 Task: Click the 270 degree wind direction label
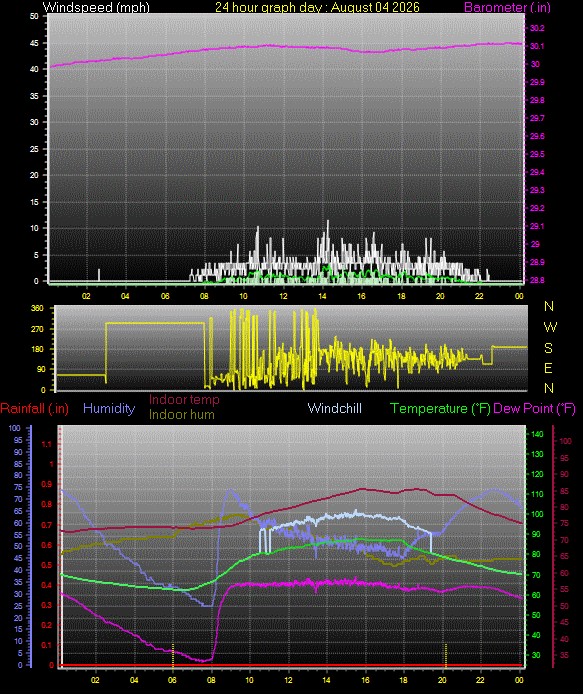tap(37, 329)
